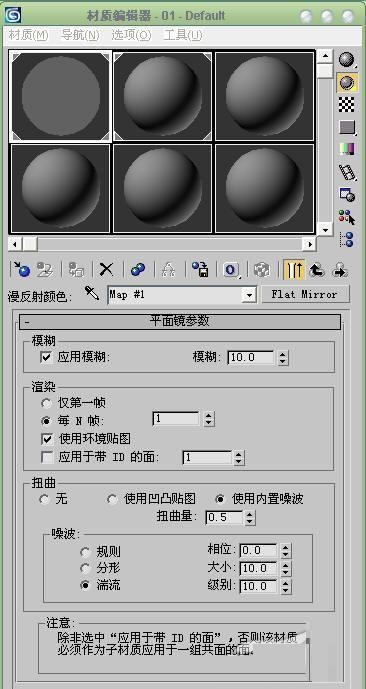
Task: Open the Material/Map Navigator icon
Action: tap(347, 239)
